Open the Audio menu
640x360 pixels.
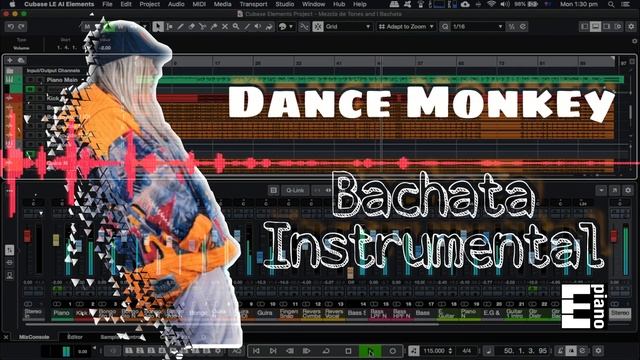click(x=176, y=4)
